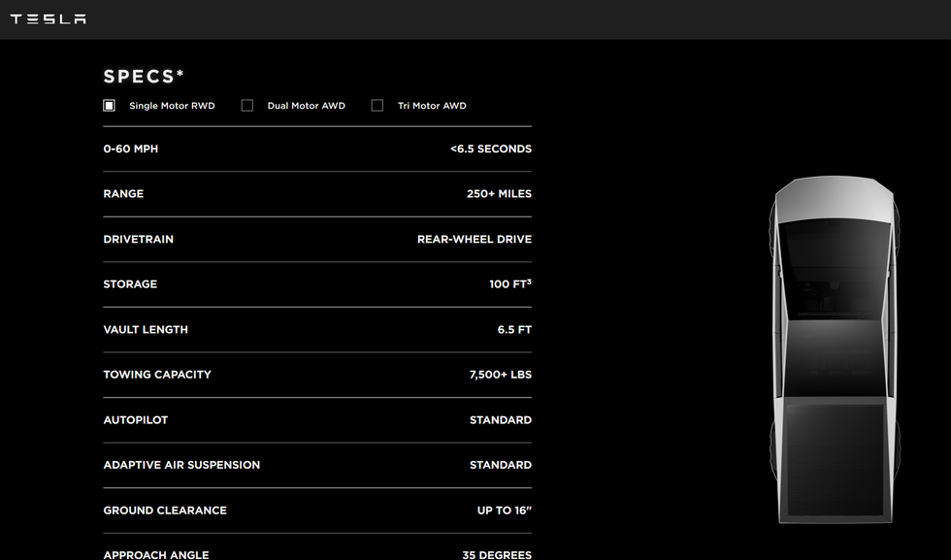Enable the Tri Motor AWD checkbox
The height and width of the screenshot is (560, 951).
pyautogui.click(x=377, y=106)
